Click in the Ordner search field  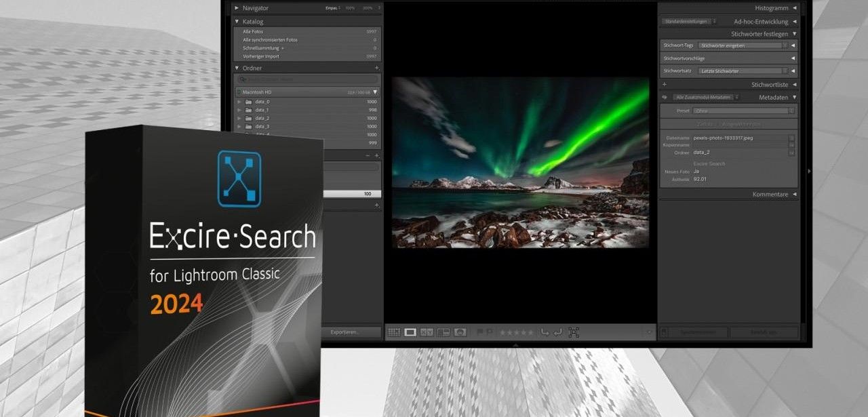coord(309,80)
